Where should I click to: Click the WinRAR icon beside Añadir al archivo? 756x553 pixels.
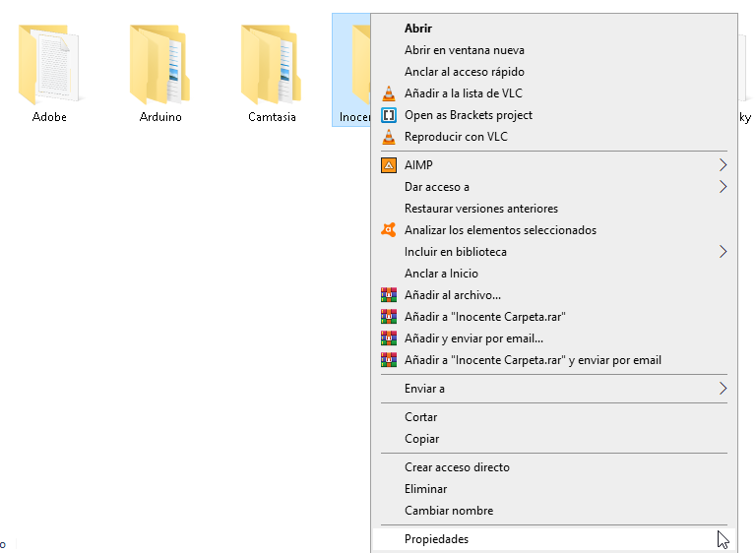coord(389,295)
